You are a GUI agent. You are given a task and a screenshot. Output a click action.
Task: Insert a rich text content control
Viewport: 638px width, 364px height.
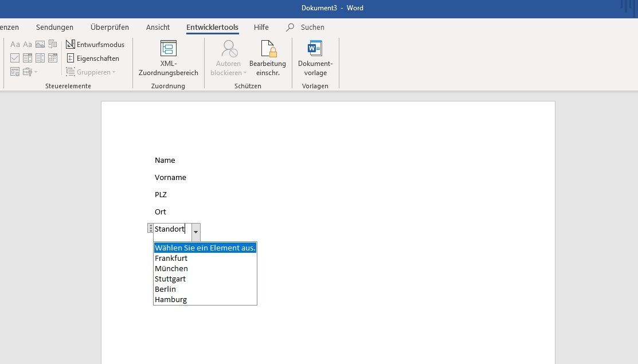tap(15, 45)
